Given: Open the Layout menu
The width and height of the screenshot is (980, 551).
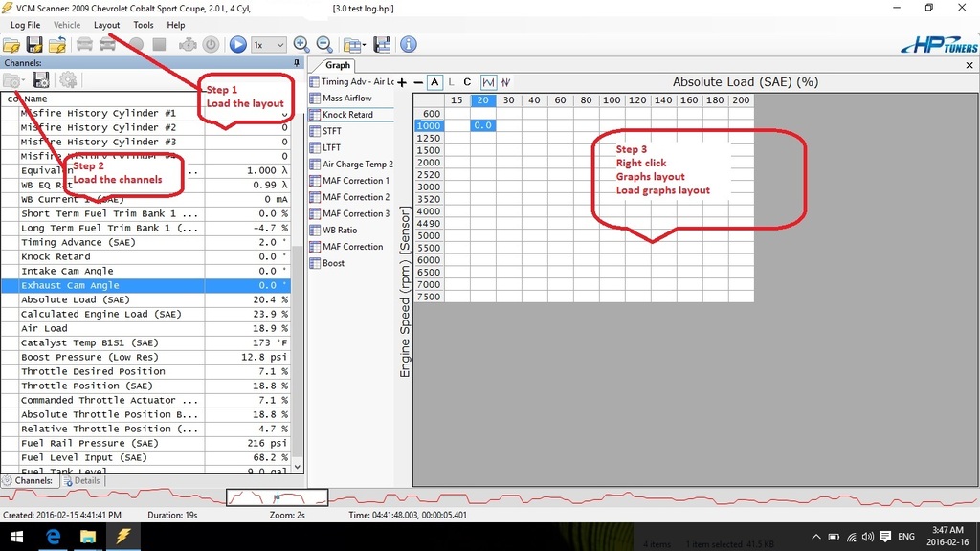Looking at the screenshot, I should click(x=107, y=25).
